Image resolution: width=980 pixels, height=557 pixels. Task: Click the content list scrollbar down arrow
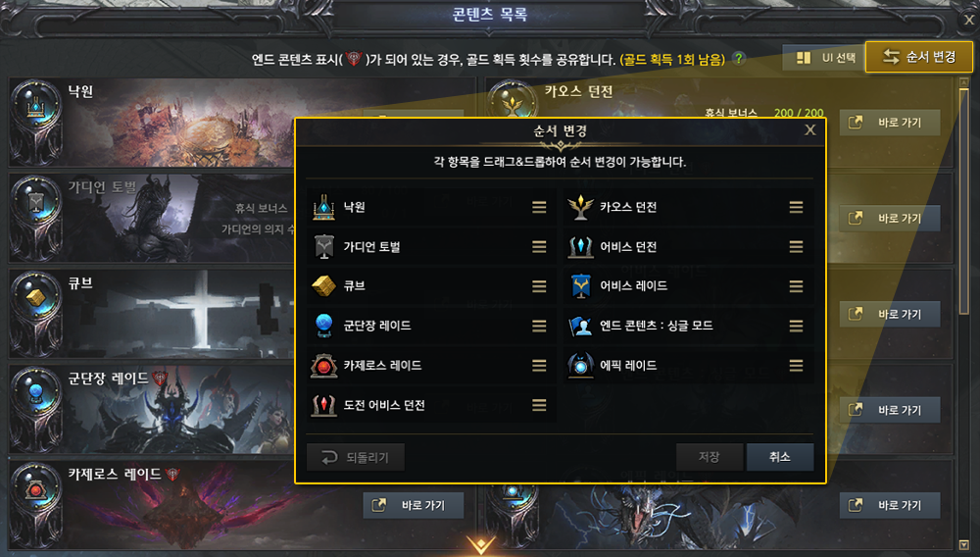[963, 545]
